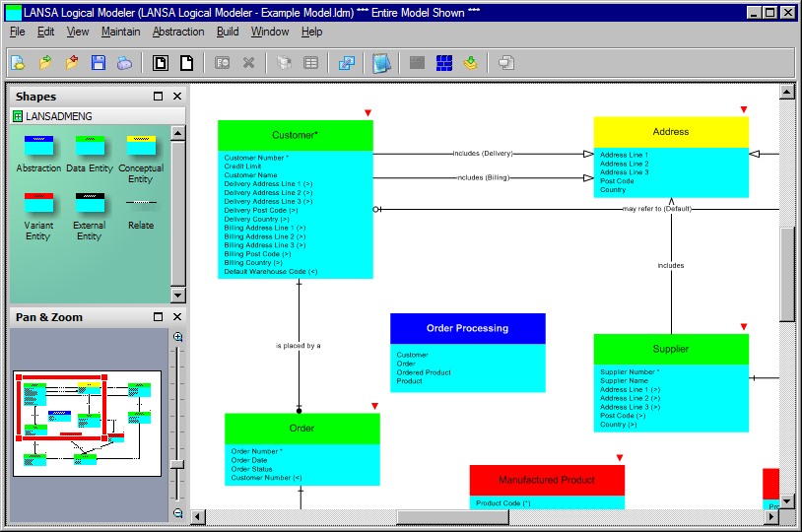Click red triangle above Order entity
This screenshot has width=802, height=532.
pos(374,406)
